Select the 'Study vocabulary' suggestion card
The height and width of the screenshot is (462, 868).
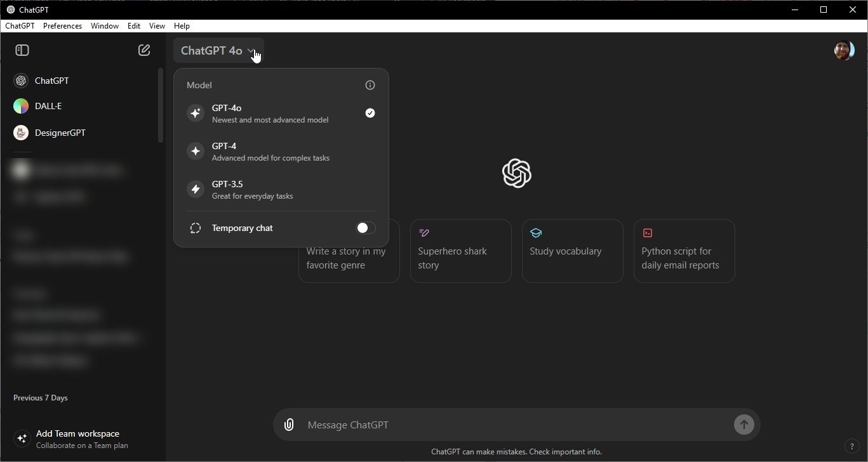click(x=573, y=251)
